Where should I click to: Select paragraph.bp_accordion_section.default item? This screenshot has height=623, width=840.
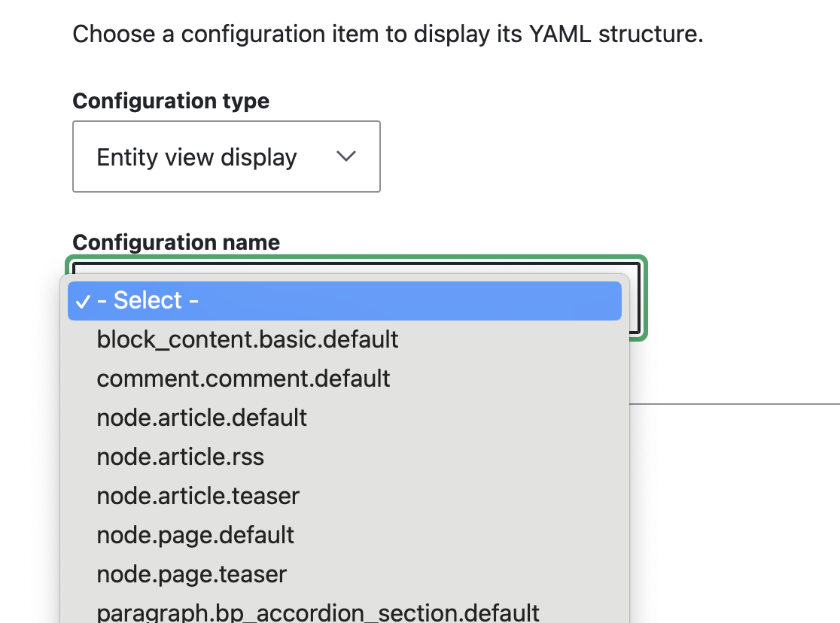coord(318,612)
